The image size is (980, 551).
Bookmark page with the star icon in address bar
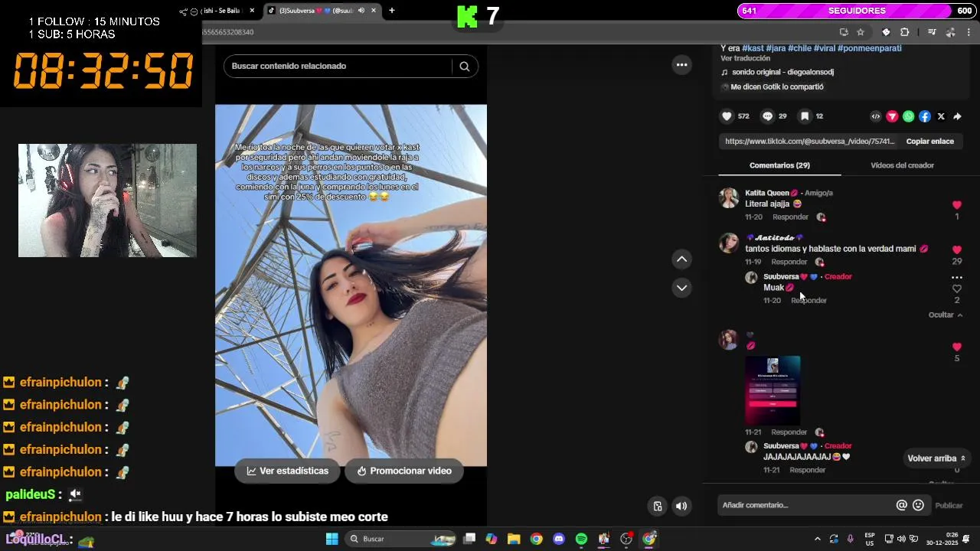coord(861,32)
